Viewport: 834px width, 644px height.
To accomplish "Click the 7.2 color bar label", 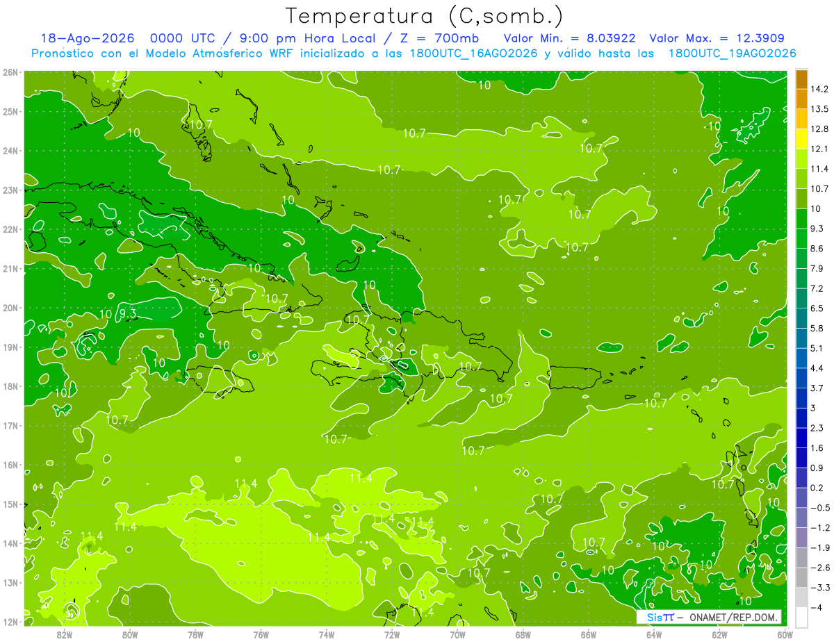I will click(817, 288).
